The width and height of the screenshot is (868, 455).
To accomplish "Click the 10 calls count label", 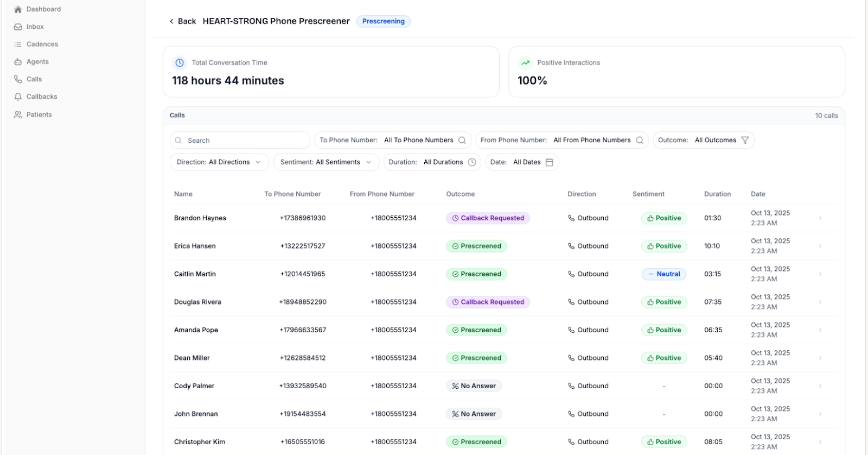I will coord(826,116).
